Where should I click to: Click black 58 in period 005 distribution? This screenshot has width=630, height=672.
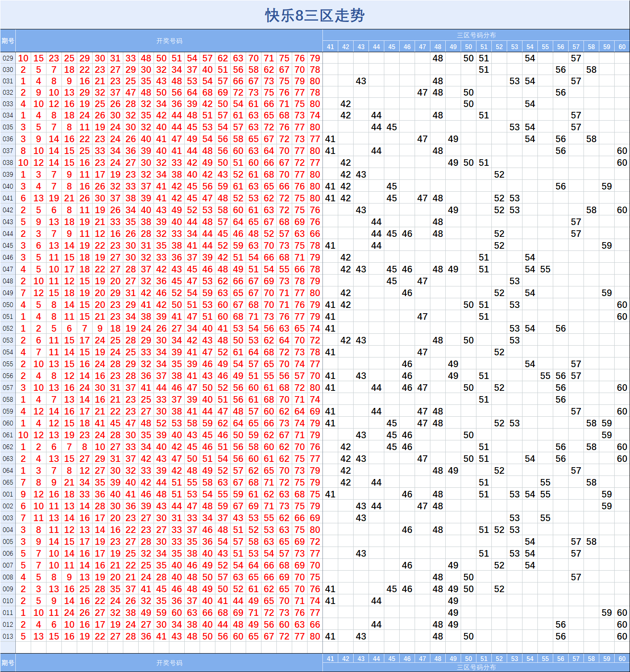click(591, 542)
